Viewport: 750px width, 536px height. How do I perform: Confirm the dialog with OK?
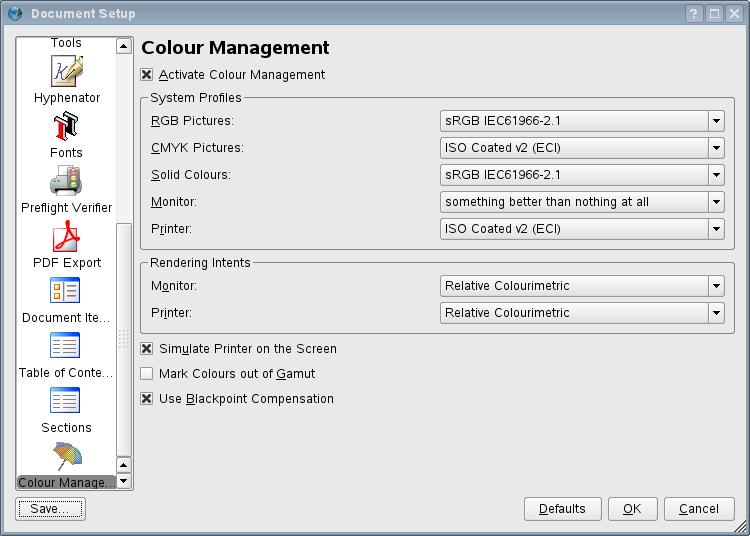tap(632, 509)
